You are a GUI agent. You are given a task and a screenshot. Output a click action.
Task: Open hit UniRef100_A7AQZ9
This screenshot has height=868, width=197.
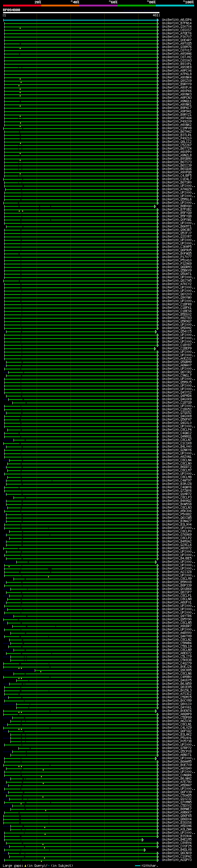click(176, 189)
